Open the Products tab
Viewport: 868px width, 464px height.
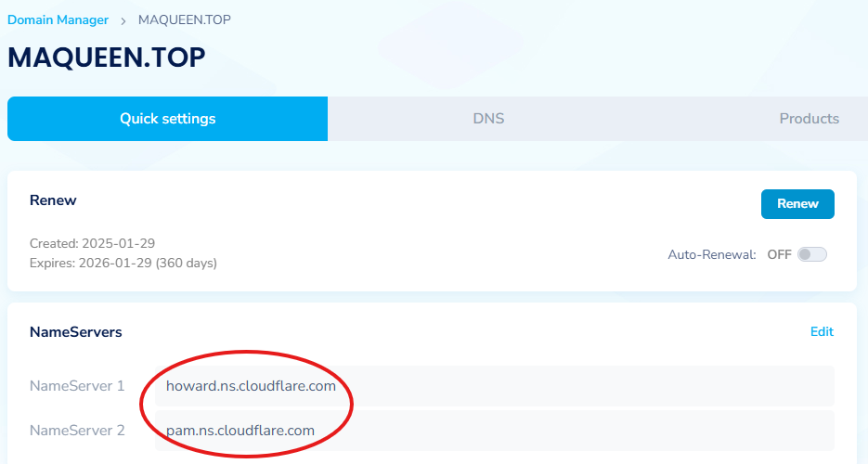coord(809,119)
